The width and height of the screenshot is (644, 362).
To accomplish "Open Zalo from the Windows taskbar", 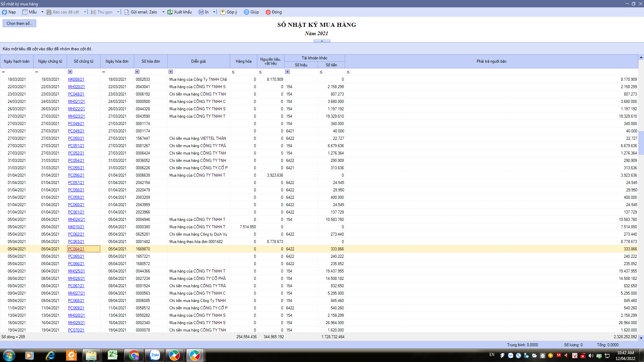I will (155, 355).
